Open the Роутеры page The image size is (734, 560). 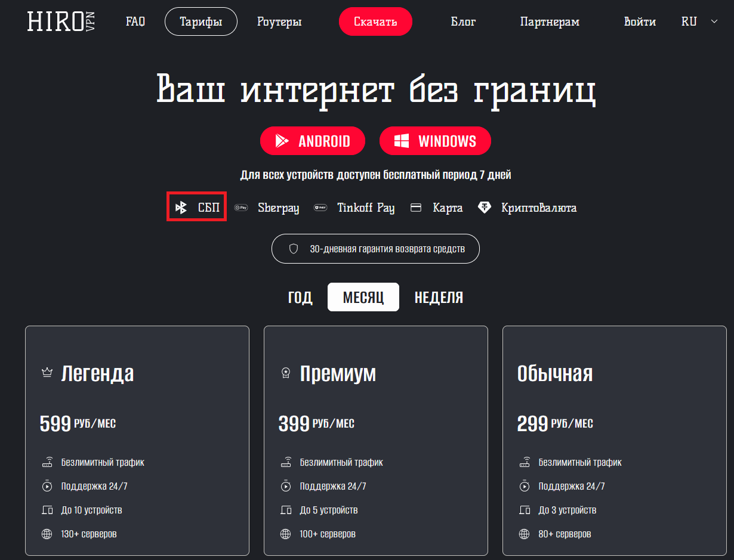pyautogui.click(x=279, y=22)
